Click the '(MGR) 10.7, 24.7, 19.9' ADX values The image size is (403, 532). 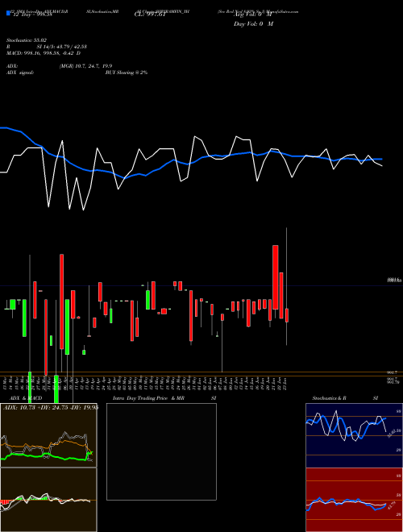[85, 66]
